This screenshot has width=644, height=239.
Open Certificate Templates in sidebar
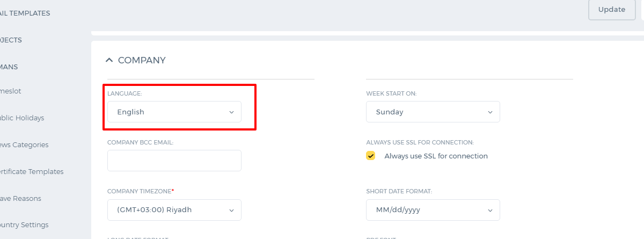click(x=32, y=171)
